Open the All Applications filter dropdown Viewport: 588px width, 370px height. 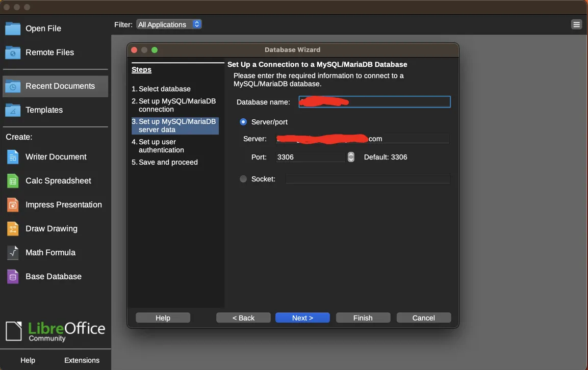click(169, 24)
